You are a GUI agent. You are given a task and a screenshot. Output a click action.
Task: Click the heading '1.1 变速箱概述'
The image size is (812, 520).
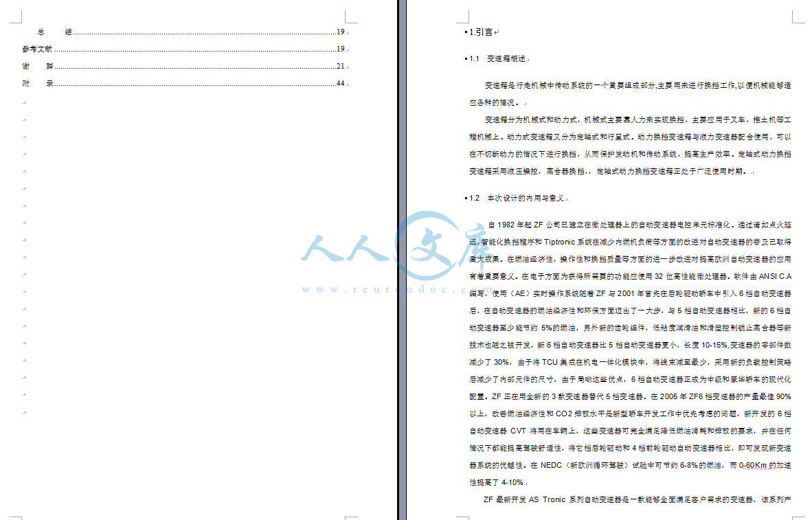click(x=497, y=59)
